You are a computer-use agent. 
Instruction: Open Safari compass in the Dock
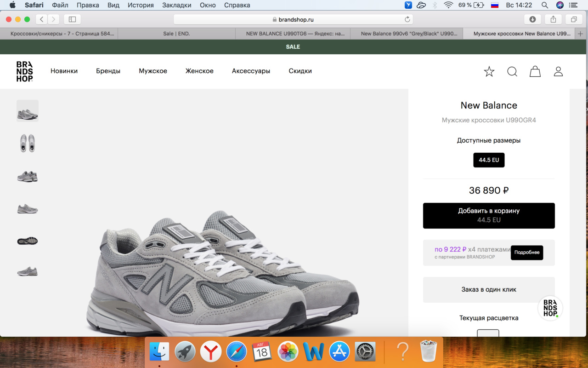tap(237, 352)
